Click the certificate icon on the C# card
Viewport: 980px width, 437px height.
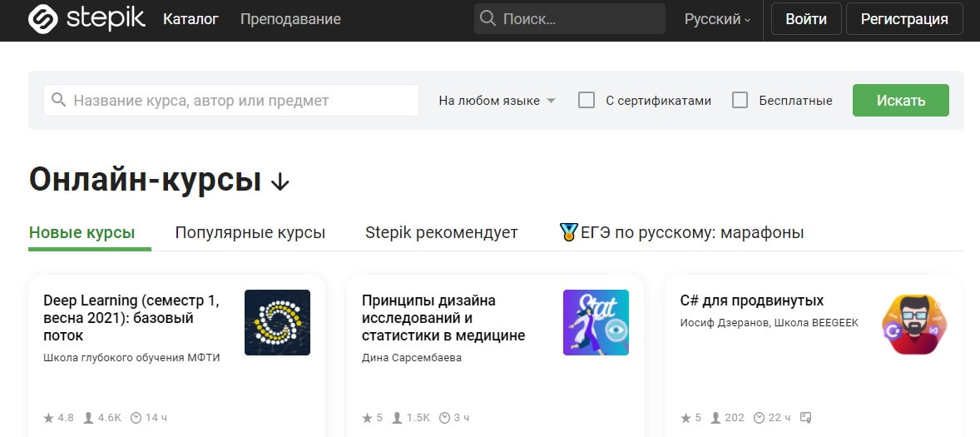805,417
